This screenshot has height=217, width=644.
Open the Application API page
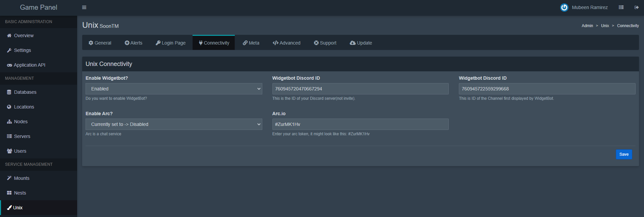click(x=29, y=65)
